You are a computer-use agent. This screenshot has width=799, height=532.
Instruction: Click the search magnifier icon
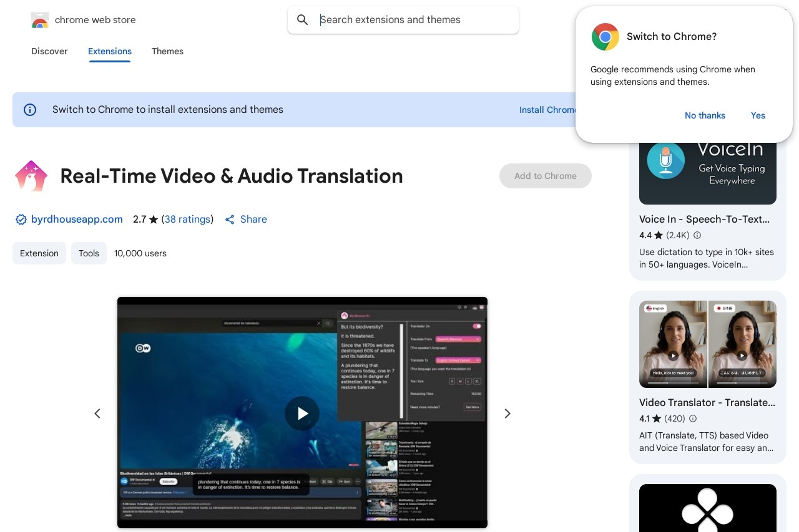(x=303, y=20)
